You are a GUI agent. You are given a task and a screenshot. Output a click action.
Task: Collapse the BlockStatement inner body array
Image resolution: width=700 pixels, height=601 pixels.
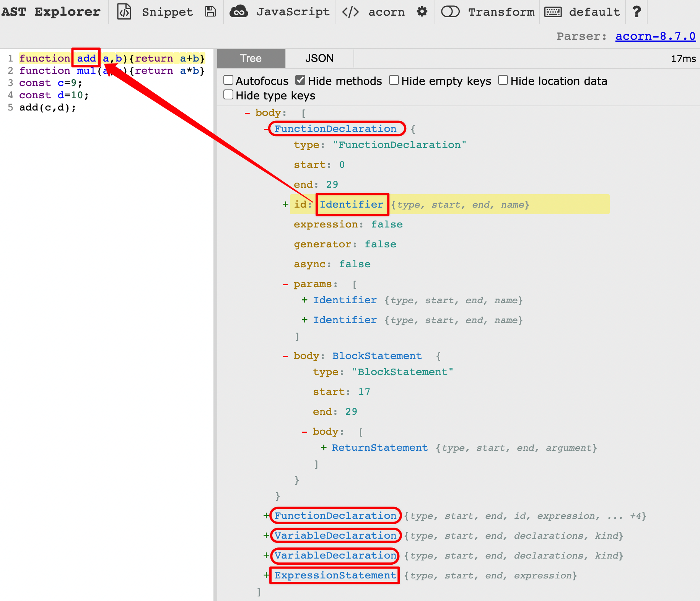(304, 432)
